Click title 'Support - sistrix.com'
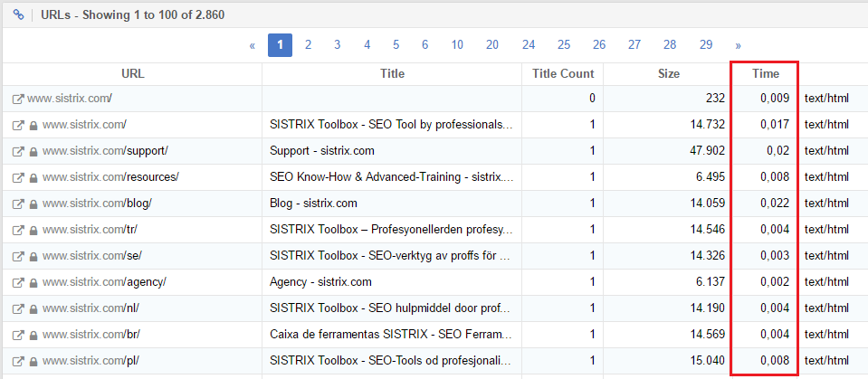 322,151
